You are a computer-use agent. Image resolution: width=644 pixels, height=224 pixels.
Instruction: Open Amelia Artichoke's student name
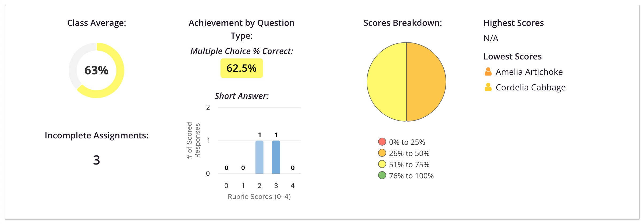pos(529,72)
